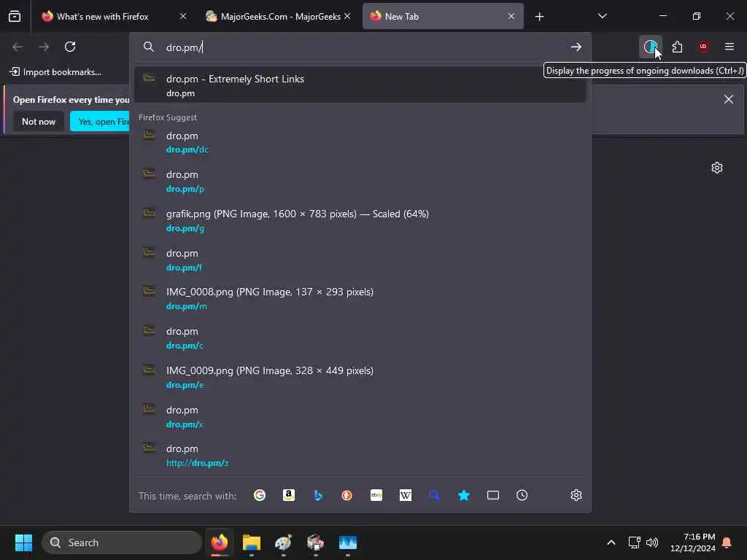747x560 pixels.
Task: Search with the blue magnifier engine icon
Action: pyautogui.click(x=434, y=495)
